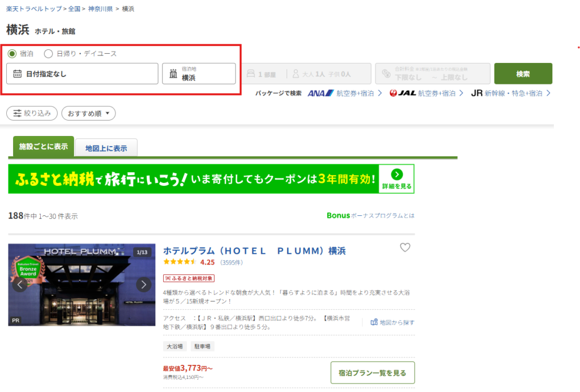580x392 pixels.
Task: Select the 宿泊 radio button
Action: (12, 54)
